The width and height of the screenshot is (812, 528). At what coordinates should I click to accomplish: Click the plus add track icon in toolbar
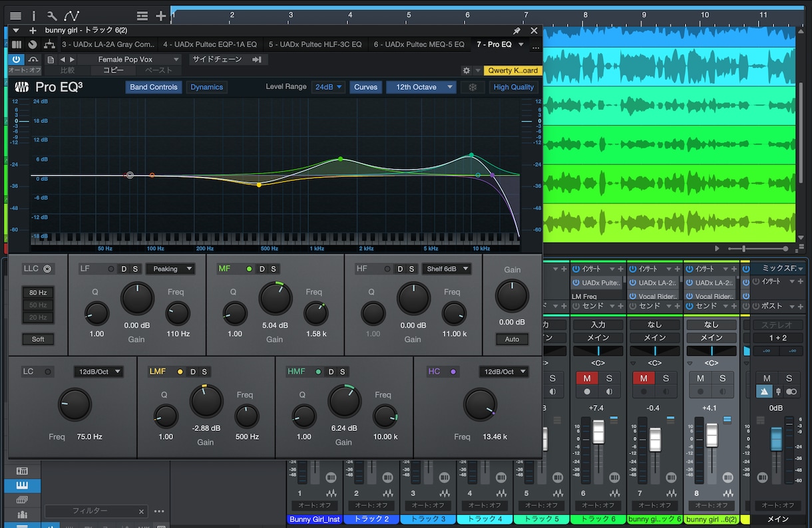(161, 15)
